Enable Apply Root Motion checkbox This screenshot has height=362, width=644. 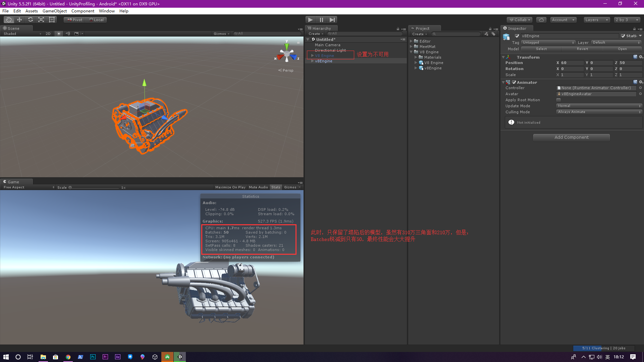click(x=558, y=100)
